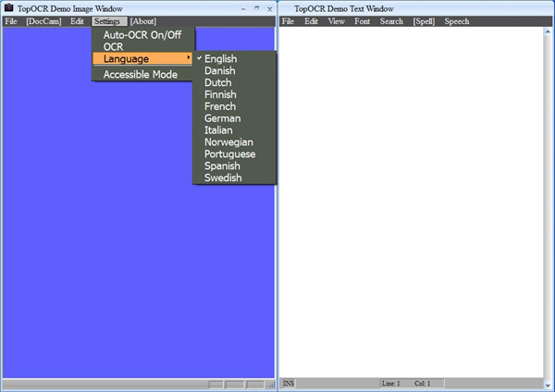The width and height of the screenshot is (555, 392).
Task: Click the Col: 1 status indicator
Action: [423, 383]
